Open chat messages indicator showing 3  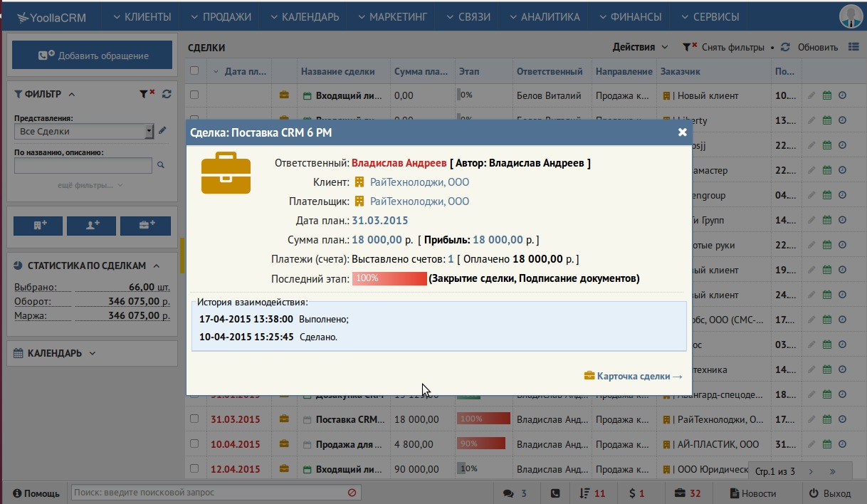515,493
